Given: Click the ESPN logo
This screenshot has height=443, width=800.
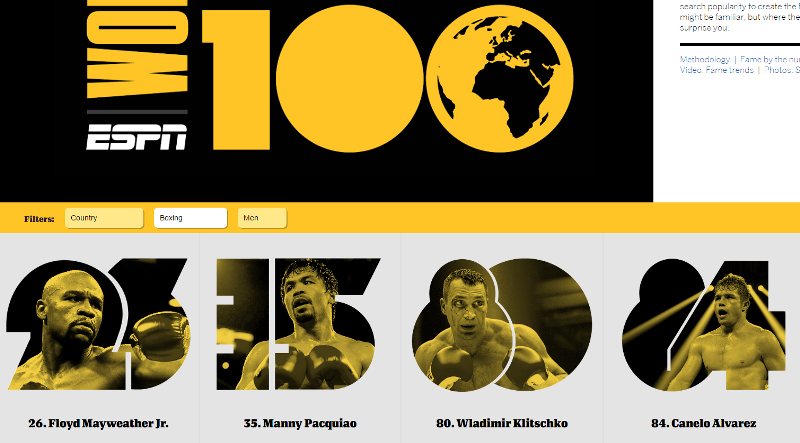Looking at the screenshot, I should click(137, 137).
